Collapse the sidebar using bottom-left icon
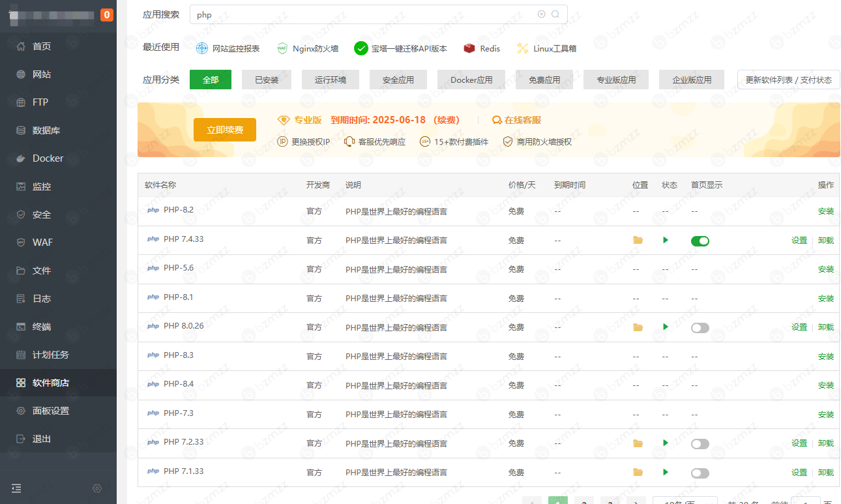This screenshot has width=841, height=504. click(x=16, y=488)
